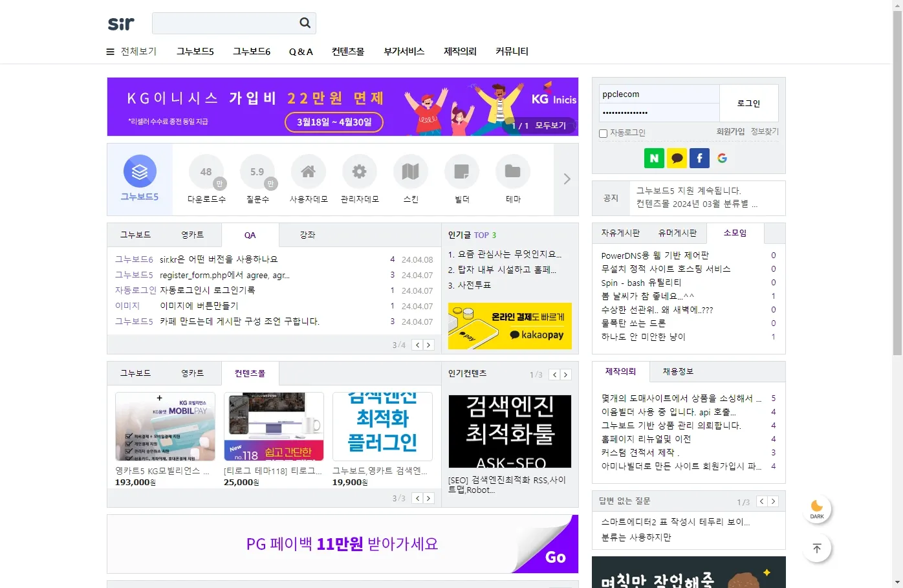The width and height of the screenshot is (903, 588).
Task: Switch to the 자유게시판 tab
Action: [620, 233]
